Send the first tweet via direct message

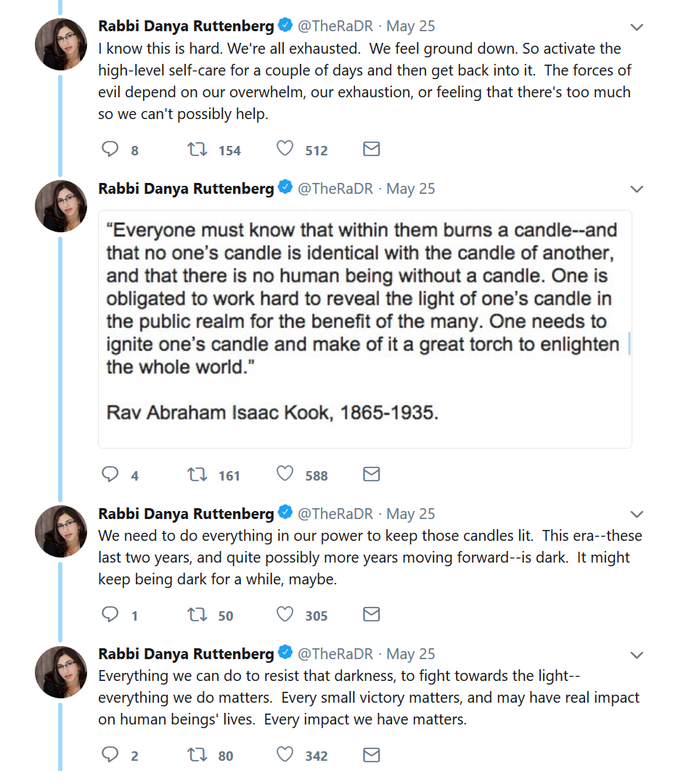coord(371,150)
